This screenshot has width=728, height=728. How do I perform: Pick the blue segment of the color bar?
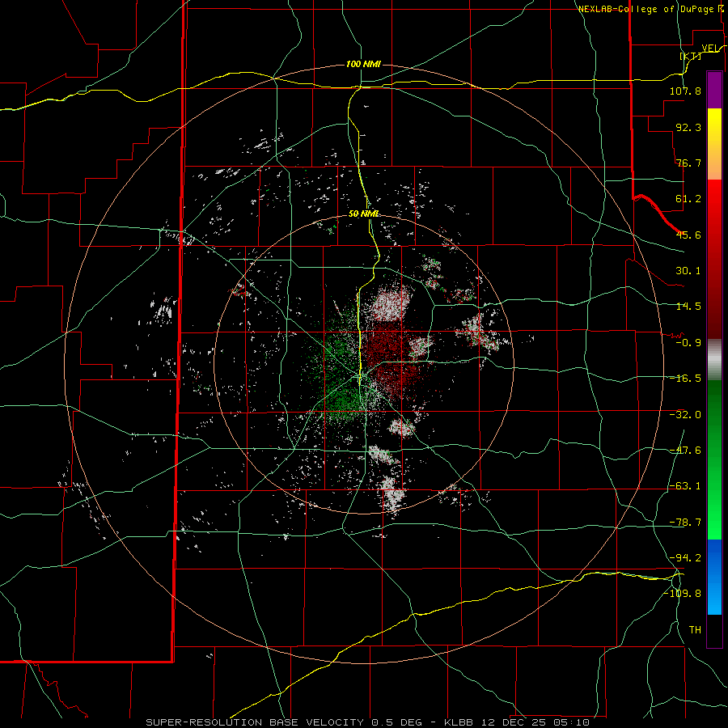(x=714, y=577)
